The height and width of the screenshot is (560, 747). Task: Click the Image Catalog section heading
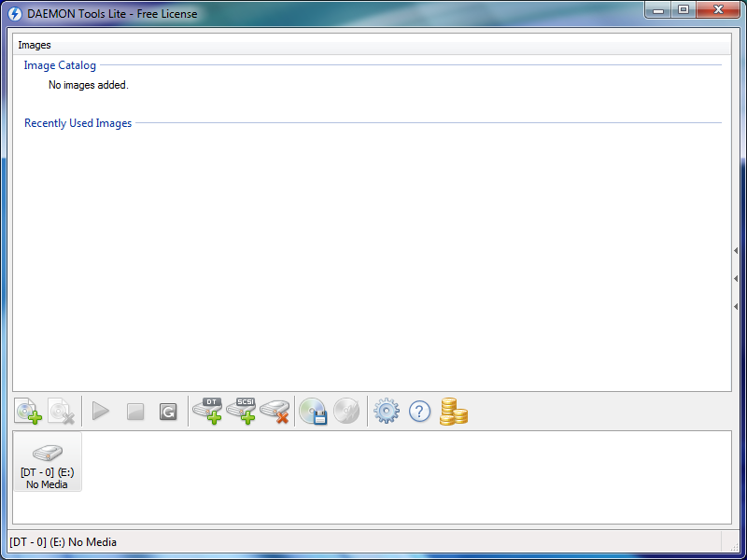[x=60, y=65]
